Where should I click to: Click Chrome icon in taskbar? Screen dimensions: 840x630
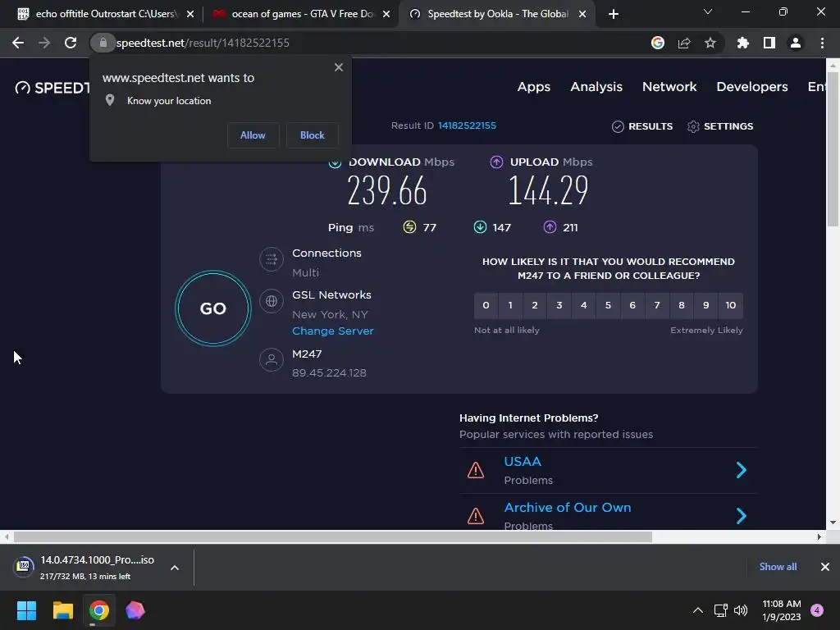click(x=99, y=610)
